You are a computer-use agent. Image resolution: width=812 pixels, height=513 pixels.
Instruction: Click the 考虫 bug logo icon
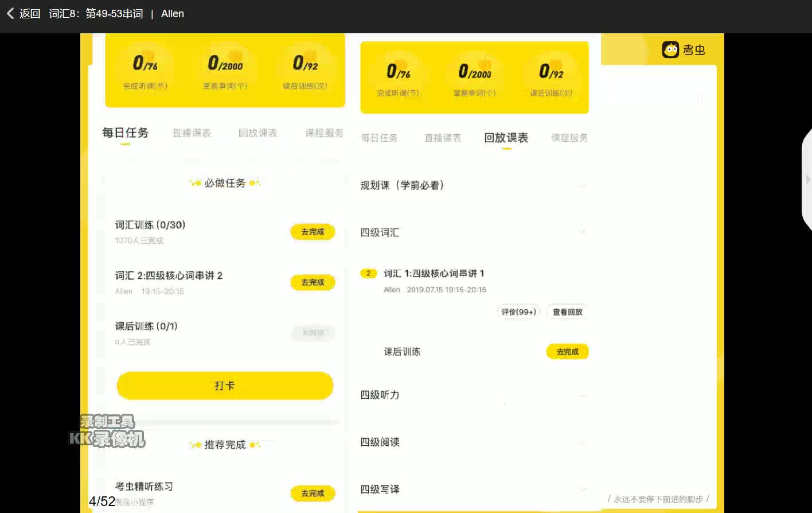670,50
